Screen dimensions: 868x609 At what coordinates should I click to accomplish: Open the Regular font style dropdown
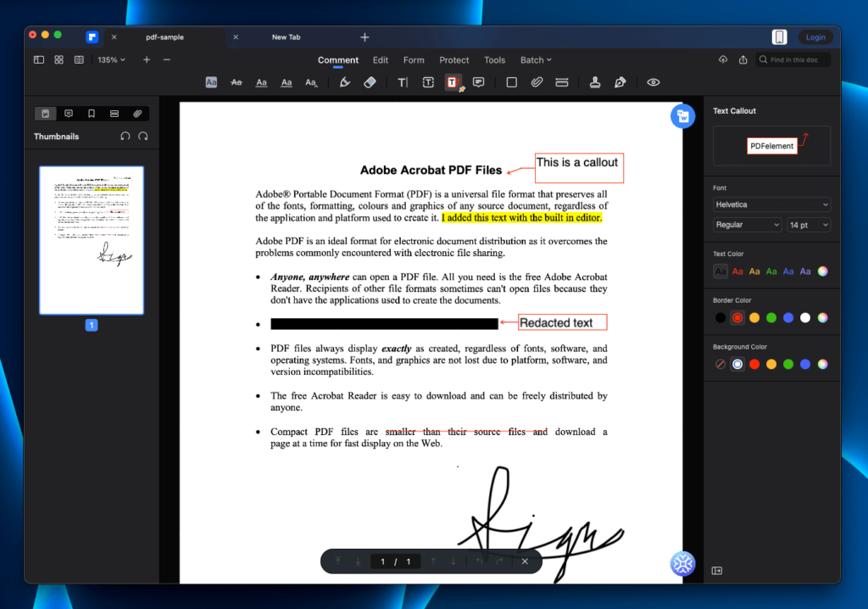tap(748, 225)
